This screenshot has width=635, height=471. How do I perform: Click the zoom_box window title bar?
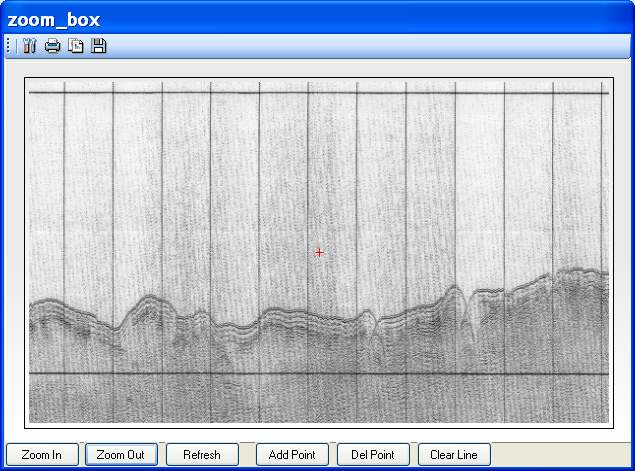318,19
